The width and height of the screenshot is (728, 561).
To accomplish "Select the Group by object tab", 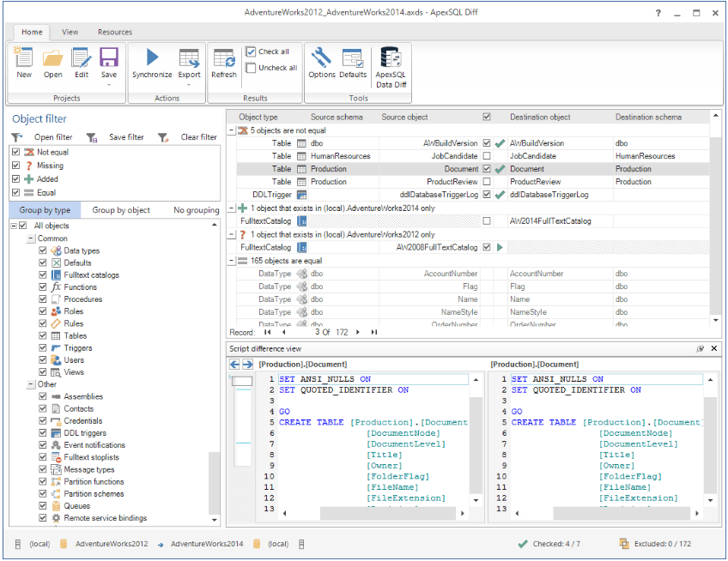I will pyautogui.click(x=121, y=210).
